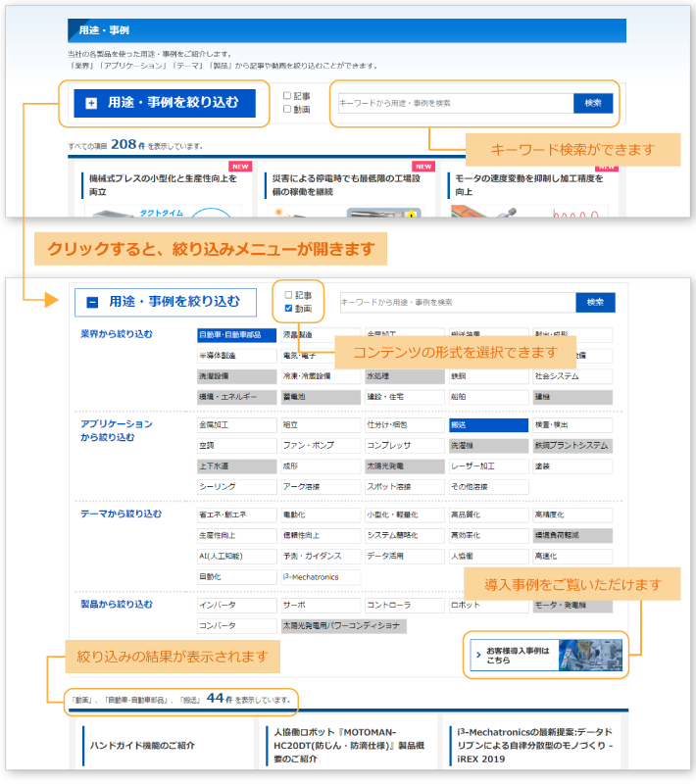This screenshot has width=696, height=784.
Task: Select the システム簡略化 theme tag
Action: click(405, 535)
